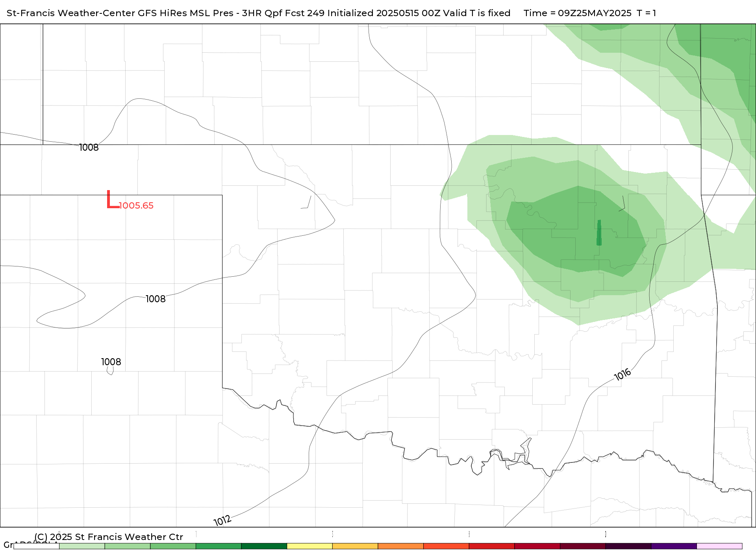756x551 pixels.
Task: Click the orange legend swatch
Action: 400,546
